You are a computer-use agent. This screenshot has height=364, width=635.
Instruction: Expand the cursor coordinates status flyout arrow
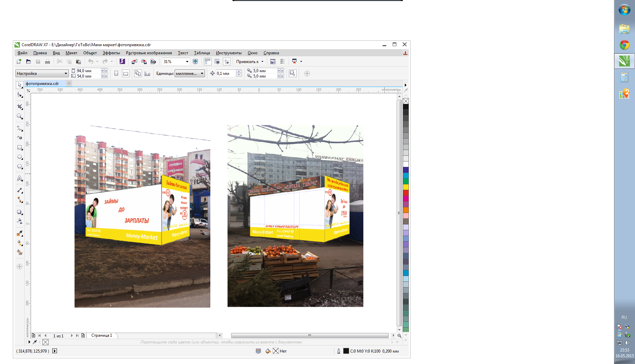click(55, 351)
